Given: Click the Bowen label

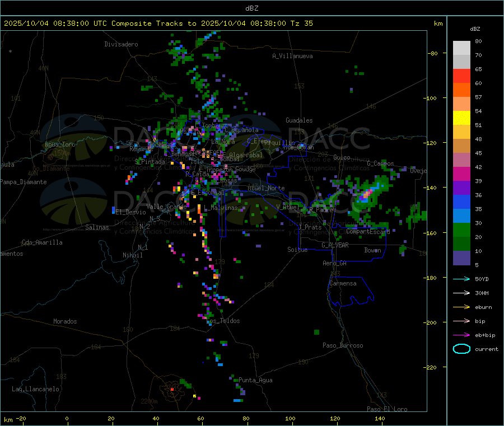Looking at the screenshot, I should [372, 250].
